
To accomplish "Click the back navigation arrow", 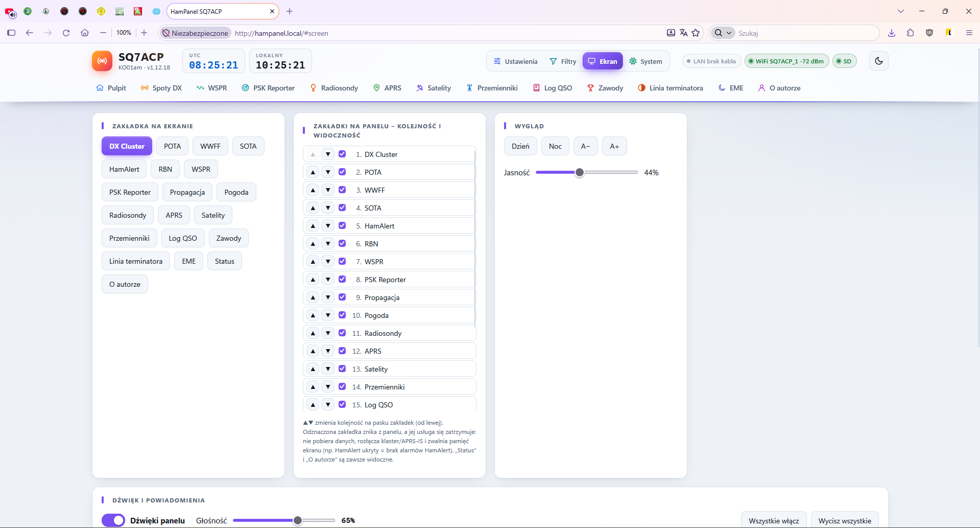I will (30, 33).
